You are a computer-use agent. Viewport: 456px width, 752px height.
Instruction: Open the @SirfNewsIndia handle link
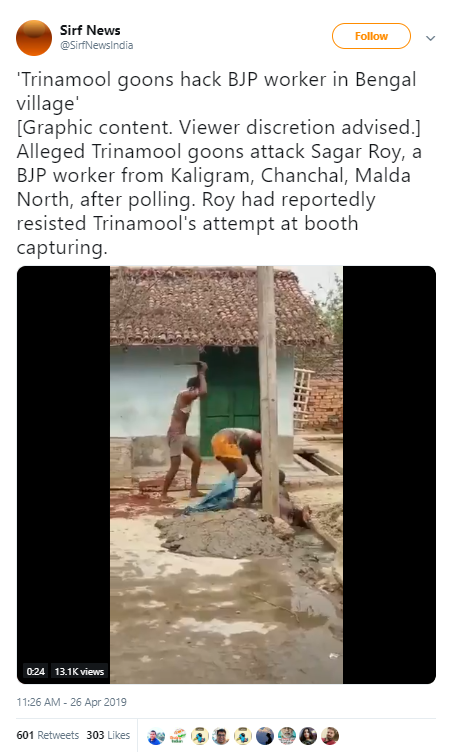96,45
